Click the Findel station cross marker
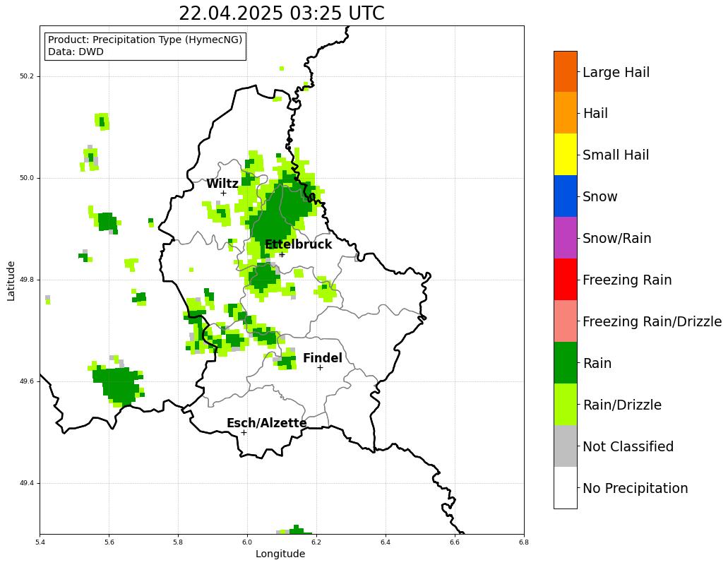 pyautogui.click(x=320, y=368)
